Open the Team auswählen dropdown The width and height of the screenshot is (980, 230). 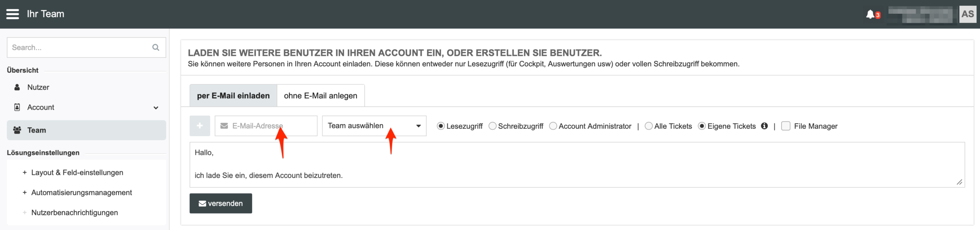tap(374, 126)
